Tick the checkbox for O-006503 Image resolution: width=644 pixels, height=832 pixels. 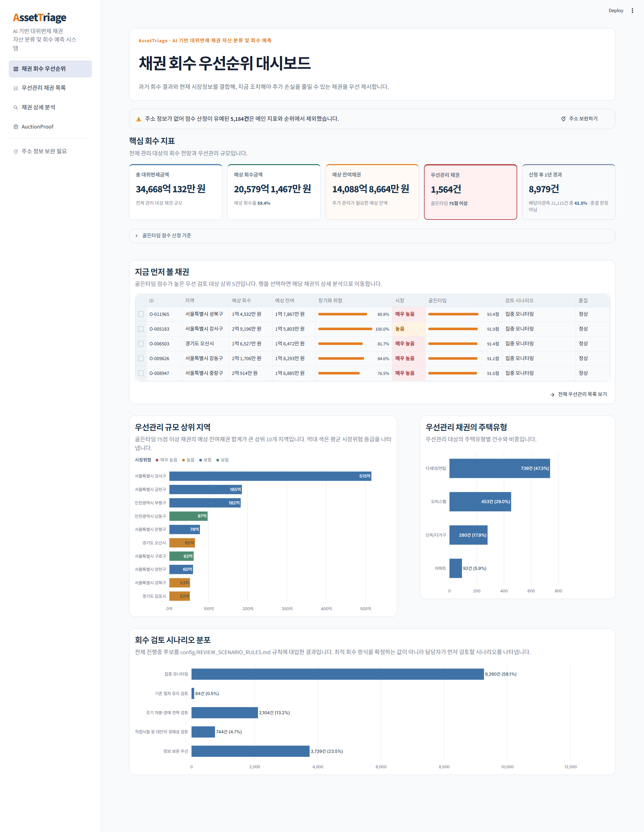click(141, 344)
